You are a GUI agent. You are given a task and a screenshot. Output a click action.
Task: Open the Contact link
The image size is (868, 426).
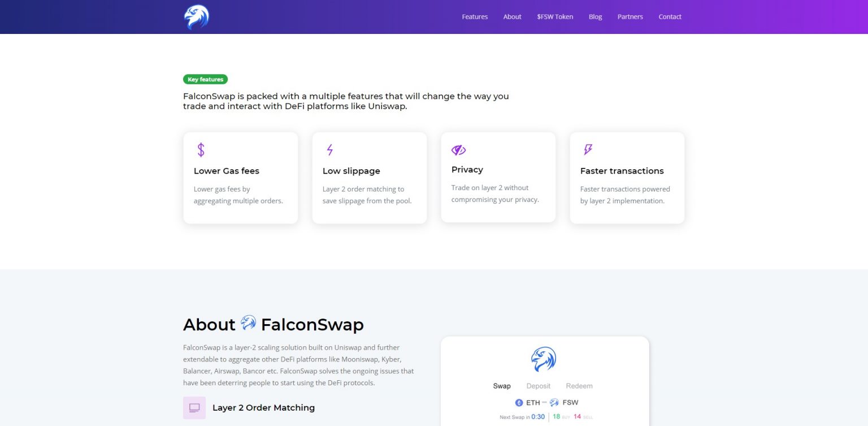pyautogui.click(x=670, y=16)
